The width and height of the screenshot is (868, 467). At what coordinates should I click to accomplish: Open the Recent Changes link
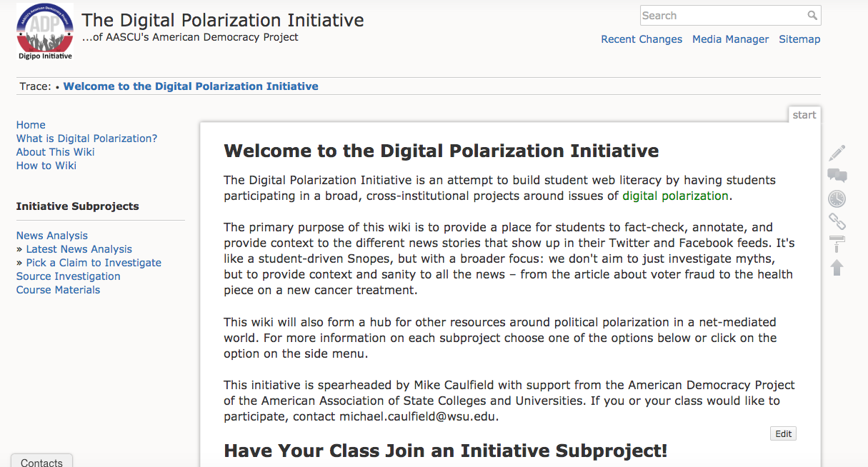point(642,39)
